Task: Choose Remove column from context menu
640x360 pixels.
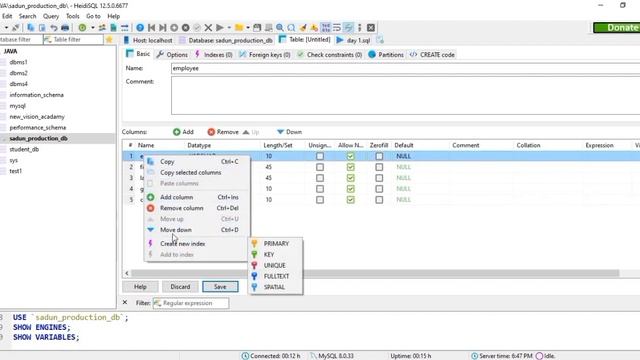Action: 196,208
